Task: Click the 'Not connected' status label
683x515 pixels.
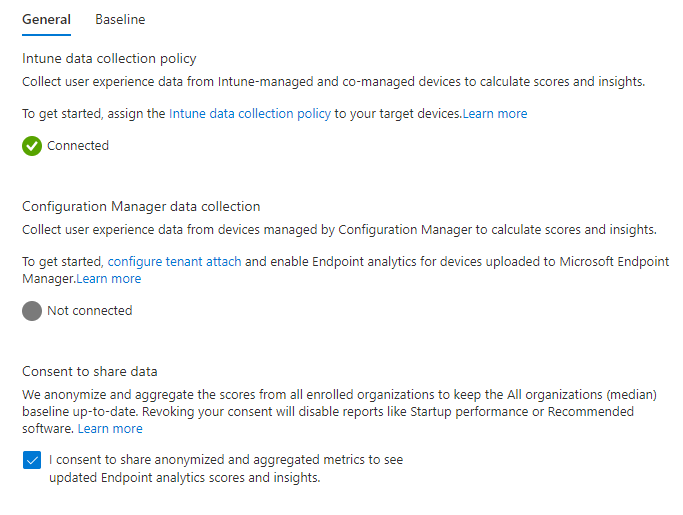Action: point(90,311)
